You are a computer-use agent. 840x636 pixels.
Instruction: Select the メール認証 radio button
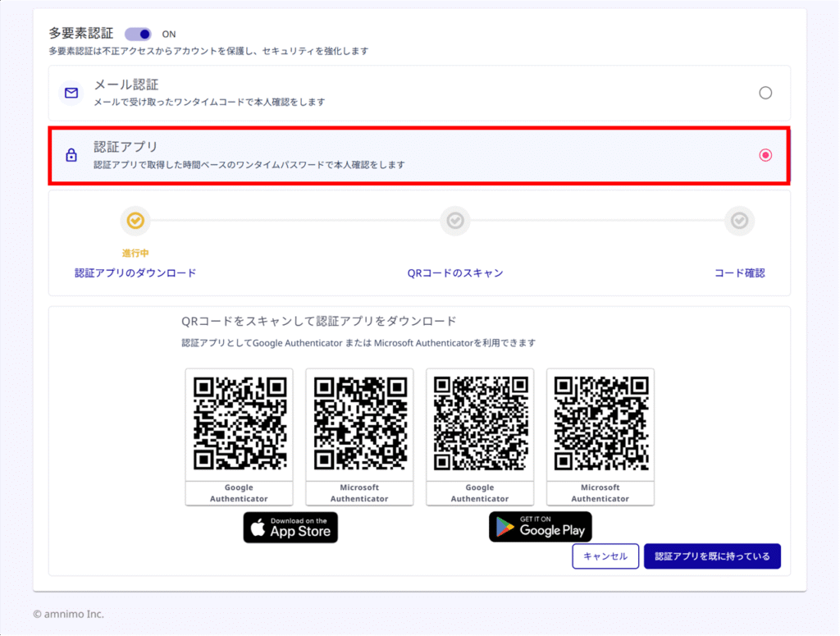765,93
